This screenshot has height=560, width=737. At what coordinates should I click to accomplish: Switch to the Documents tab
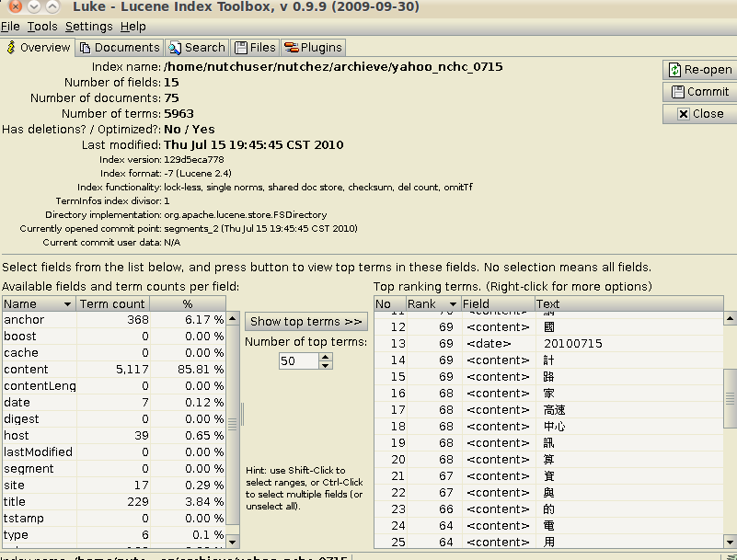120,48
